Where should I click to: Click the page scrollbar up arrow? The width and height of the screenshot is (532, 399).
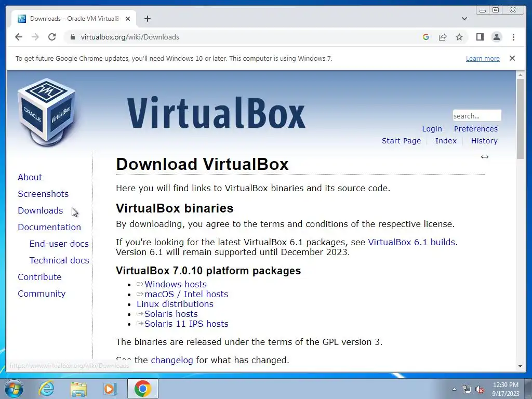[x=520, y=75]
